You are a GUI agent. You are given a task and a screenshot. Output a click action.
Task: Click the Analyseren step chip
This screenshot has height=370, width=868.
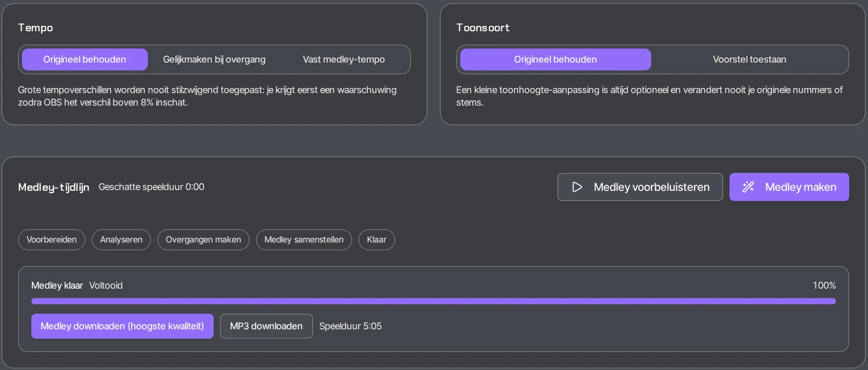(x=121, y=240)
